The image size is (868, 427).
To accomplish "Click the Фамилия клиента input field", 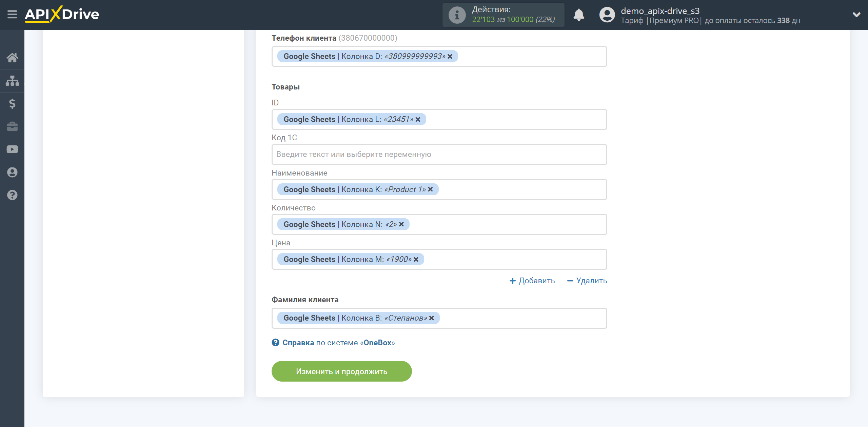I will coord(439,318).
